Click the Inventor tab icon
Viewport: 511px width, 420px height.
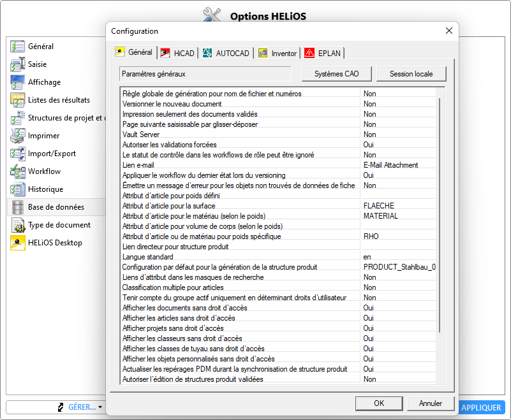[x=263, y=53]
